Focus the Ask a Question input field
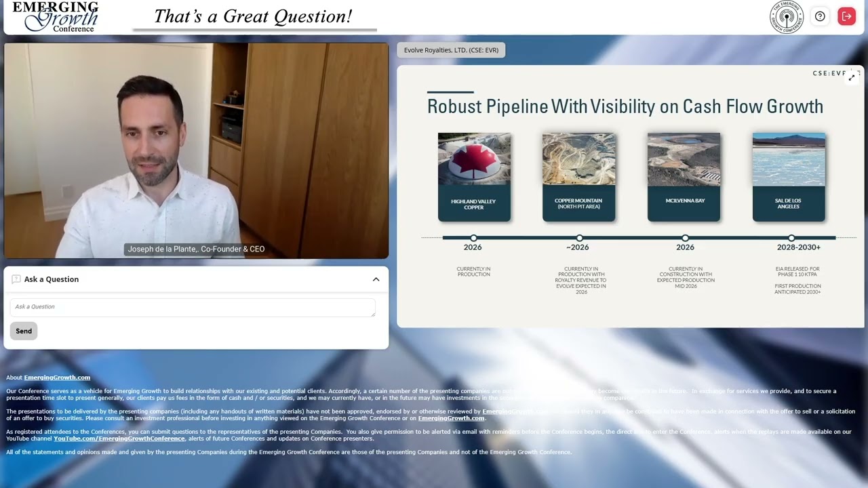Viewport: 868px width, 488px height. click(x=193, y=307)
